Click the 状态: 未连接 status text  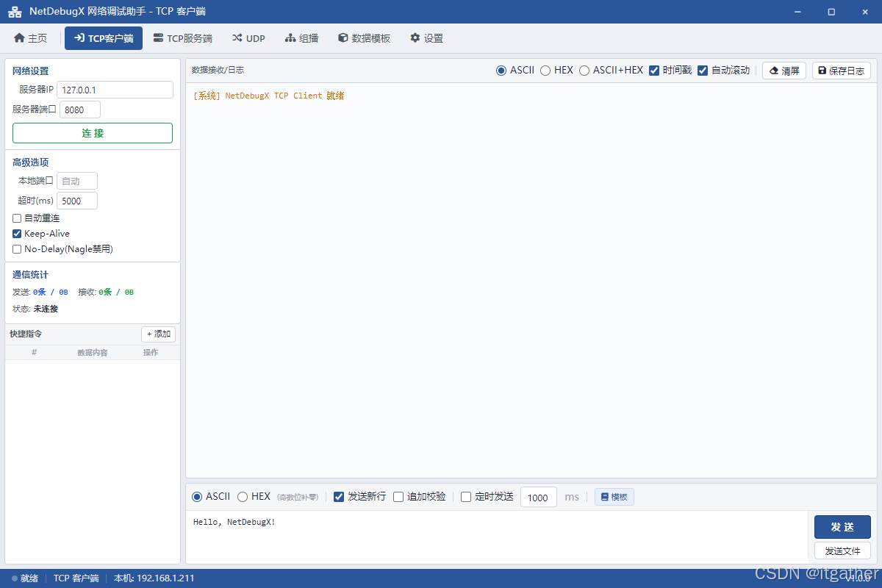pyautogui.click(x=35, y=309)
